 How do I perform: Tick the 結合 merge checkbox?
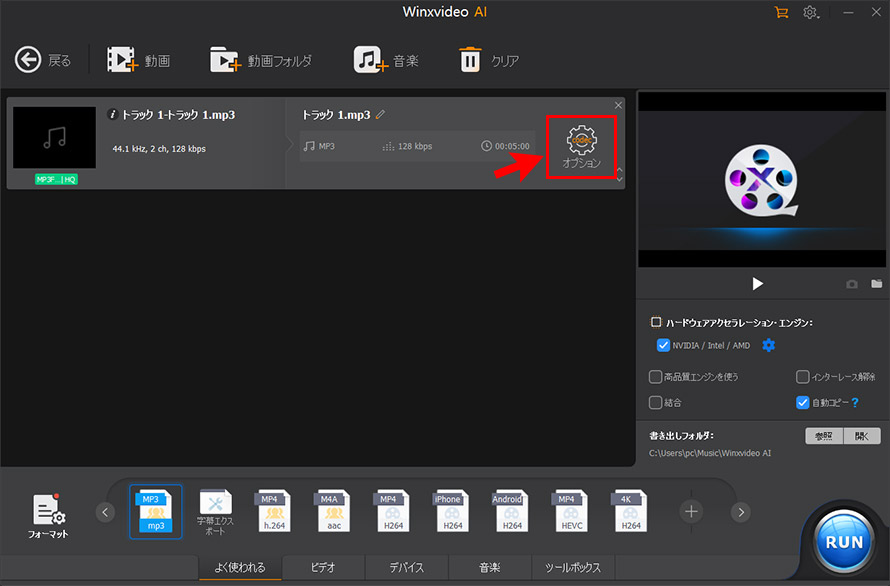(x=656, y=403)
